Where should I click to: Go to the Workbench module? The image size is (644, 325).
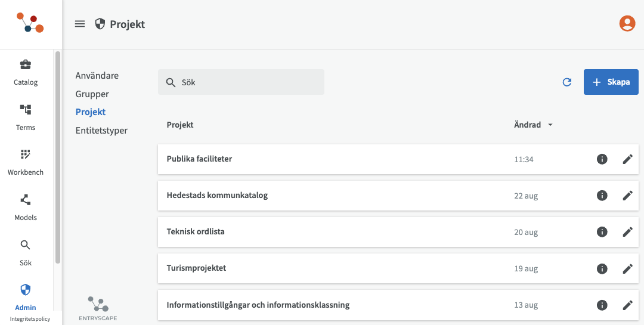(26, 162)
